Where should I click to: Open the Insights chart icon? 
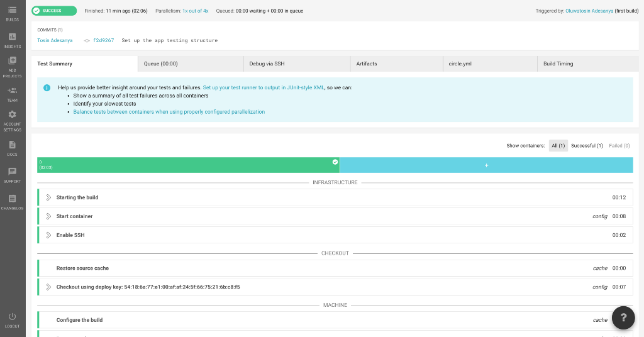pos(12,37)
